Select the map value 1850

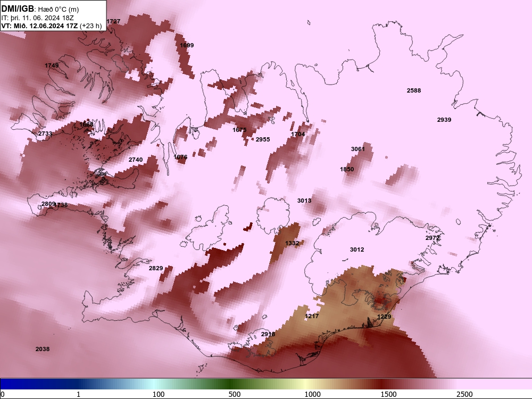click(347, 169)
